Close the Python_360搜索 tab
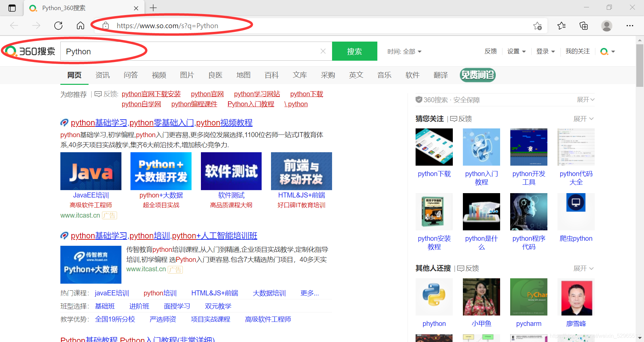This screenshot has height=342, width=644. [136, 8]
